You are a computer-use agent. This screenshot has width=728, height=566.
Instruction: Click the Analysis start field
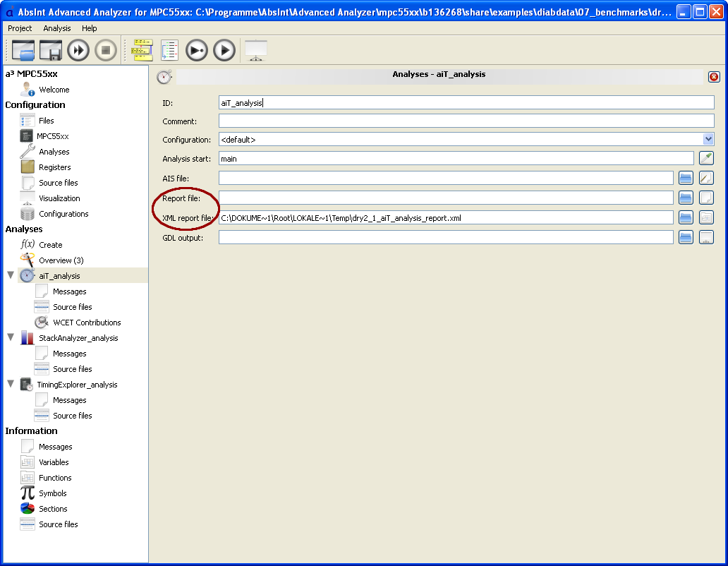pyautogui.click(x=456, y=158)
